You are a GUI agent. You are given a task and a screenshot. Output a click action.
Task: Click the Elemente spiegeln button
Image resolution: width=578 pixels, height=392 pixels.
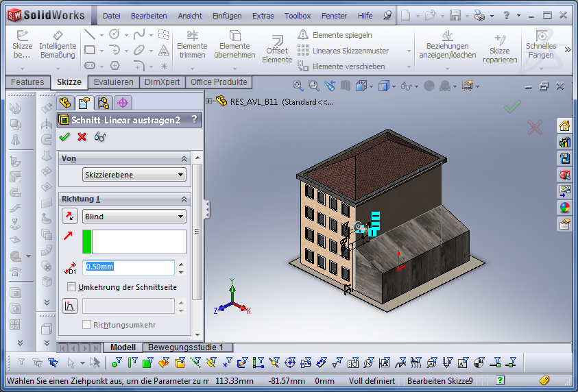click(341, 34)
